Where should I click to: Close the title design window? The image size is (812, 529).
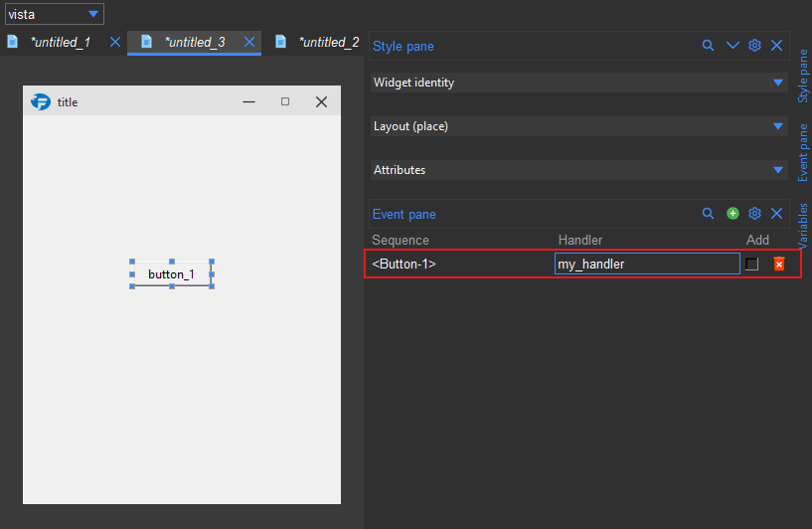(321, 101)
